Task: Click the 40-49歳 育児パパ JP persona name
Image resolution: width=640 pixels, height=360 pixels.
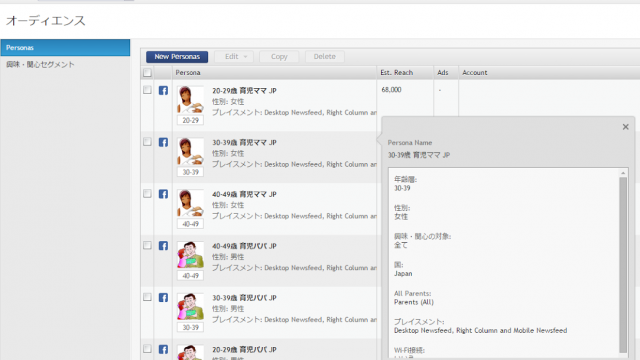Action: (244, 246)
